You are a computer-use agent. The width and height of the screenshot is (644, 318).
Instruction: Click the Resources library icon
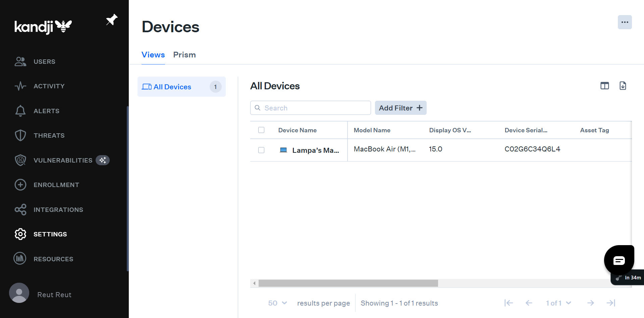[x=20, y=259]
